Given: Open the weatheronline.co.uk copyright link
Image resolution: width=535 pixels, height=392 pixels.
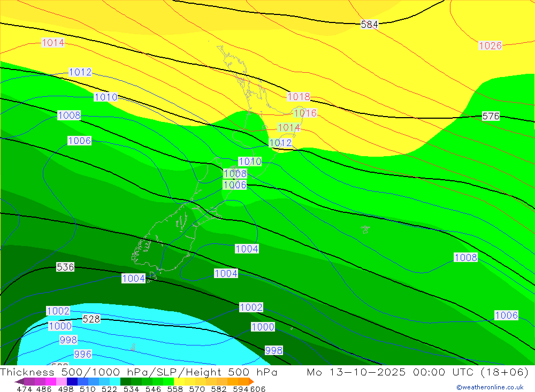Looking at the screenshot, I should pos(490,387).
